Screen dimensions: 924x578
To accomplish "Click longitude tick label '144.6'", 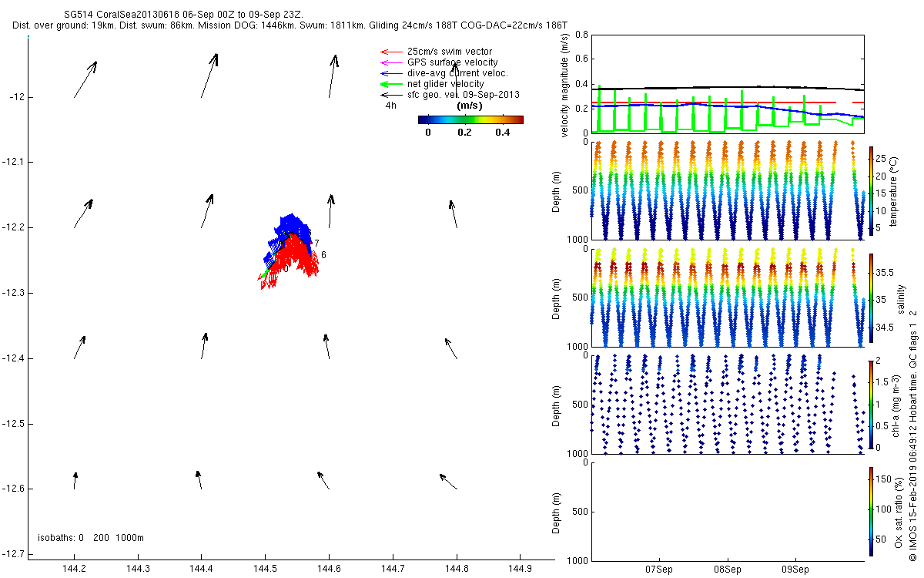I will pos(330,570).
